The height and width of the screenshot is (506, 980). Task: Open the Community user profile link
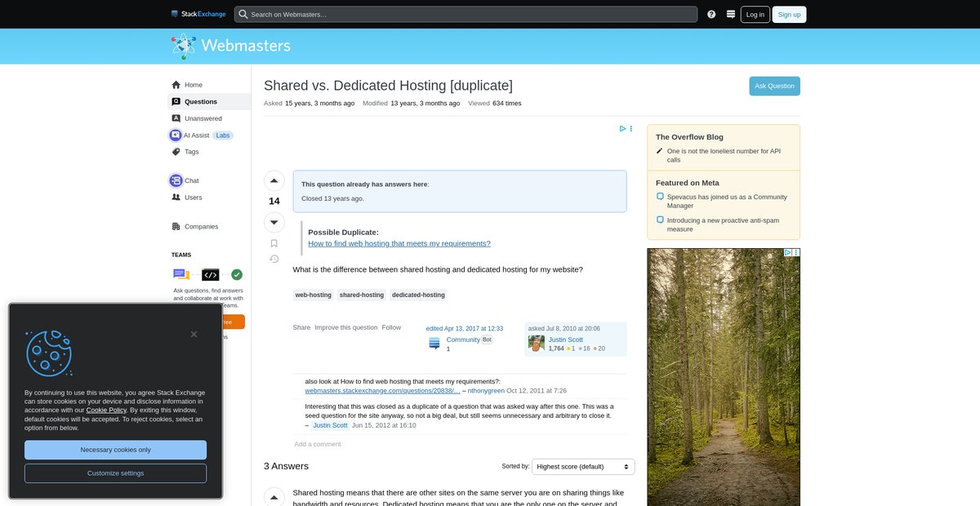coord(463,340)
